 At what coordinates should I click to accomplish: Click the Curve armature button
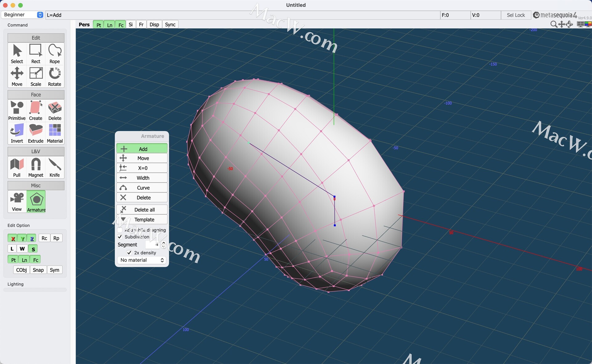[142, 188]
